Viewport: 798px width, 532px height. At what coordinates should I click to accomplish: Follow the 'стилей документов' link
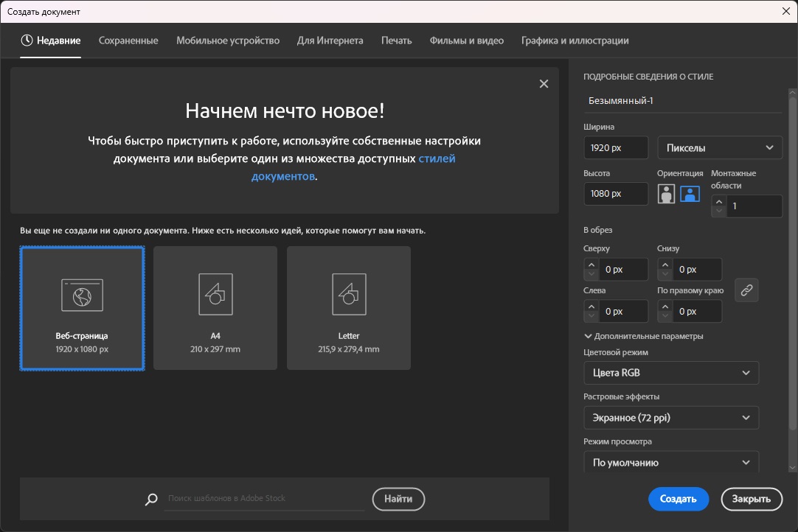[x=437, y=158]
